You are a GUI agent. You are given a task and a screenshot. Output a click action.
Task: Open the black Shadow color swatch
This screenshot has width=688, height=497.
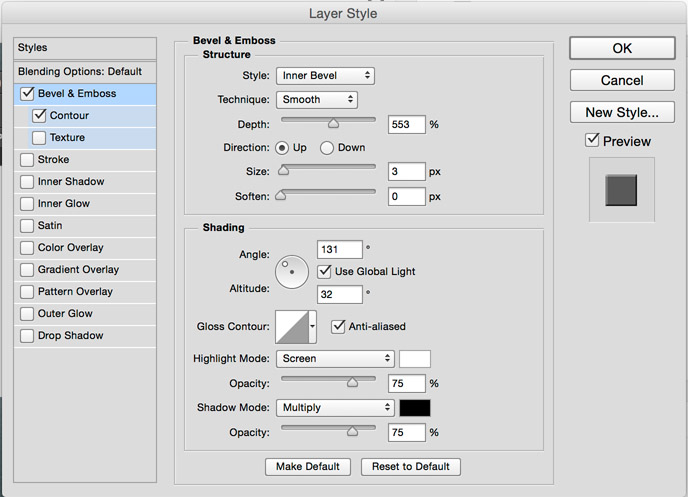[415, 408]
